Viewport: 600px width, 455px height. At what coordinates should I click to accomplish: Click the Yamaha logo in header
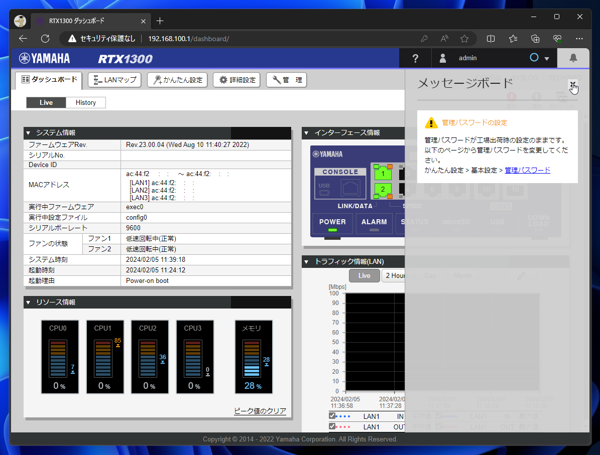(x=45, y=58)
